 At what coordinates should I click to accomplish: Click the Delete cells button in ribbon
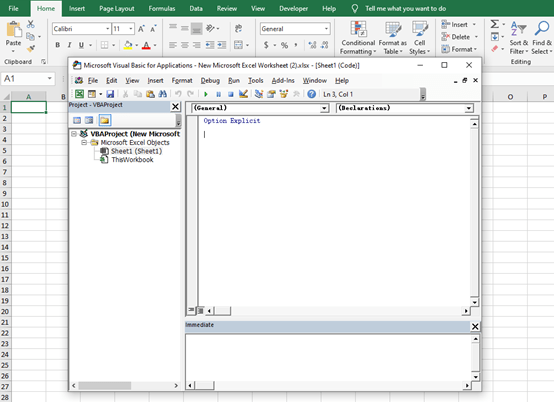click(459, 37)
